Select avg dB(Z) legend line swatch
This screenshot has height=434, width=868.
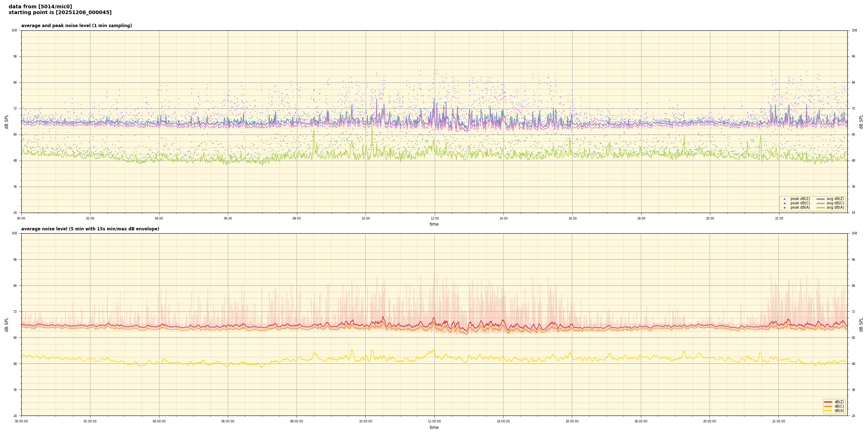coord(821,199)
